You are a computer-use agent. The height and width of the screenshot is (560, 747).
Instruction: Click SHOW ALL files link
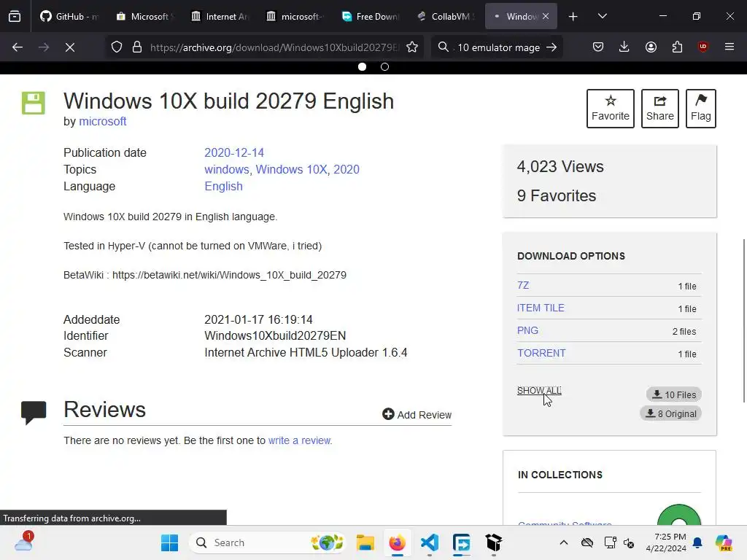tap(539, 391)
